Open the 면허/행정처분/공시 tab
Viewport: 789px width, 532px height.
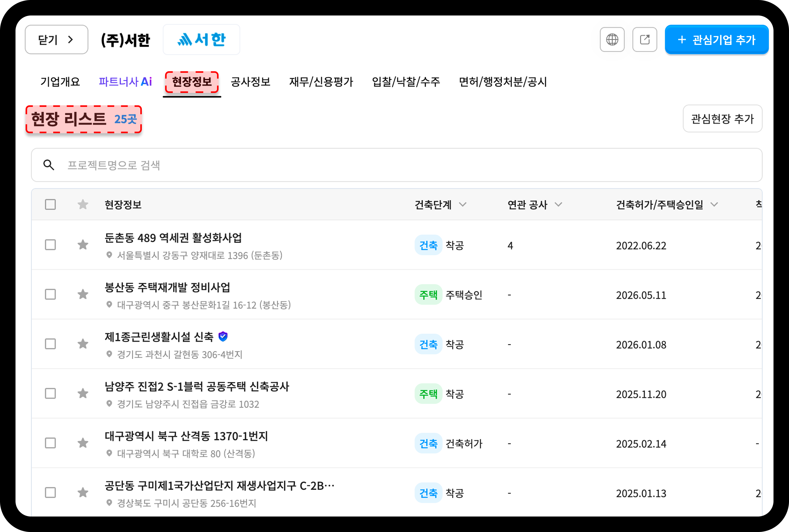503,82
